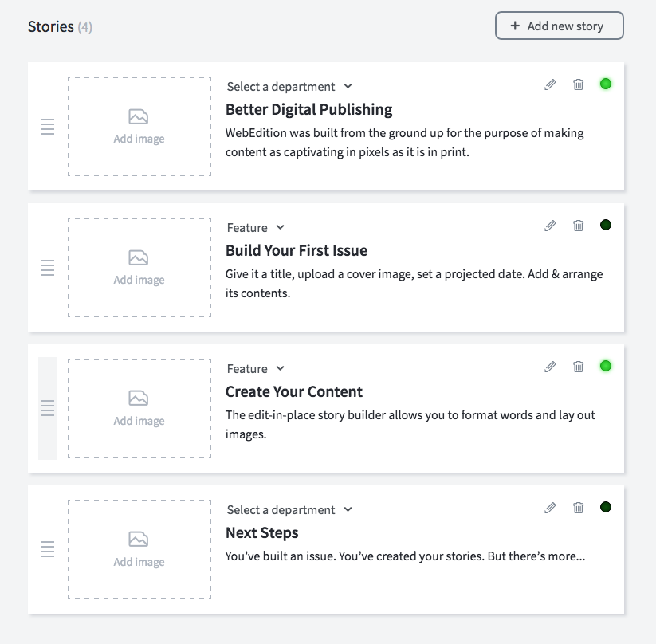Click the Add new story button

coord(559,26)
